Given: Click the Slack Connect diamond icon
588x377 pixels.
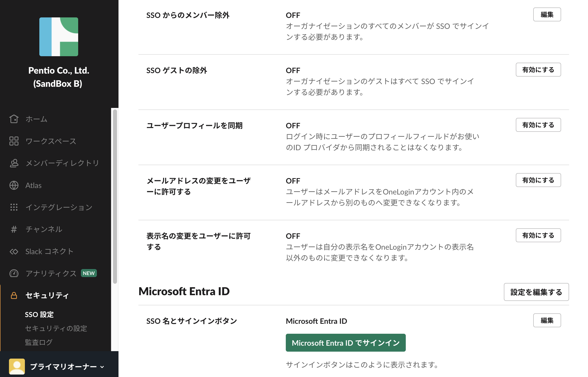Looking at the screenshot, I should coord(14,251).
